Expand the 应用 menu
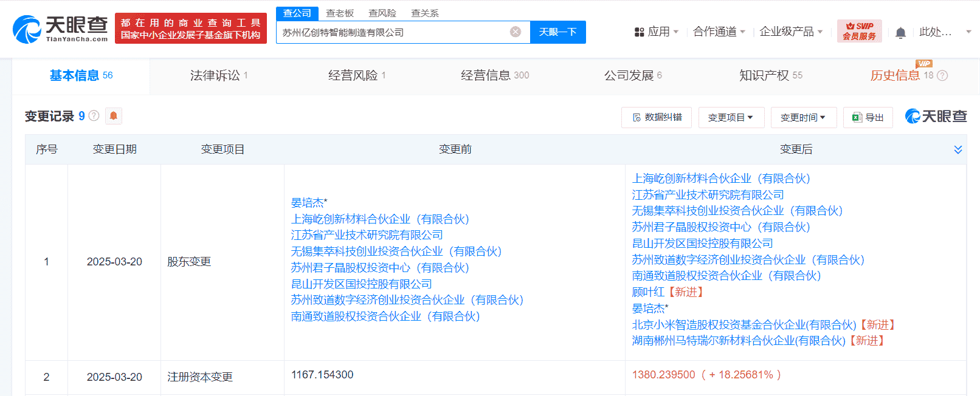The height and width of the screenshot is (396, 980). [x=656, y=32]
